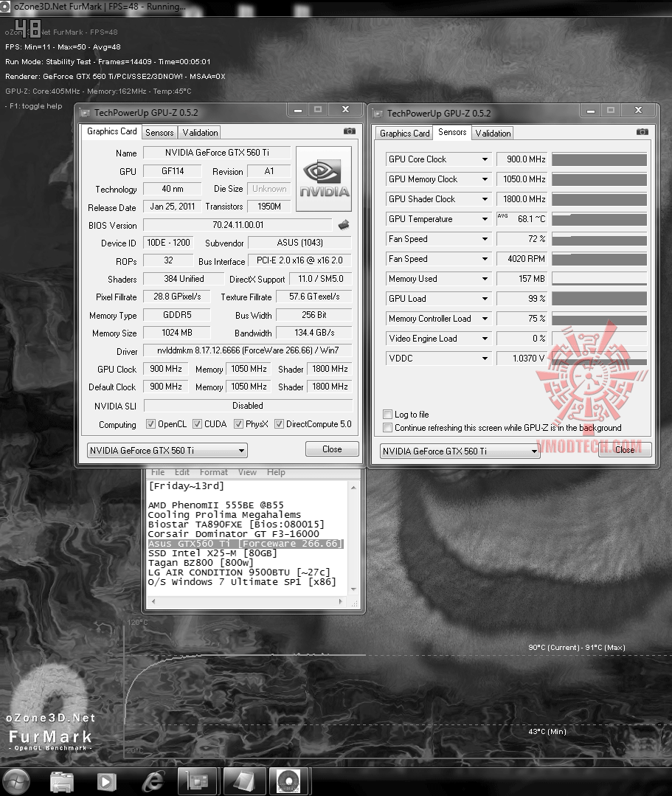Screen dimensions: 672x796
Task: Click highlighted 'Asus GTX560 Ti' line in Notepad
Action: pyautogui.click(x=246, y=544)
